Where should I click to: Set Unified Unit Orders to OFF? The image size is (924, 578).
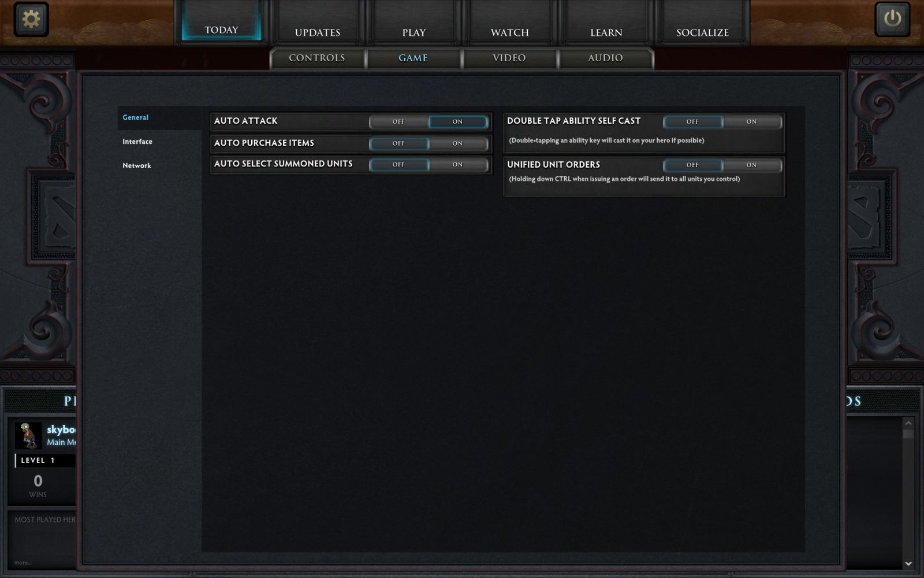[692, 165]
